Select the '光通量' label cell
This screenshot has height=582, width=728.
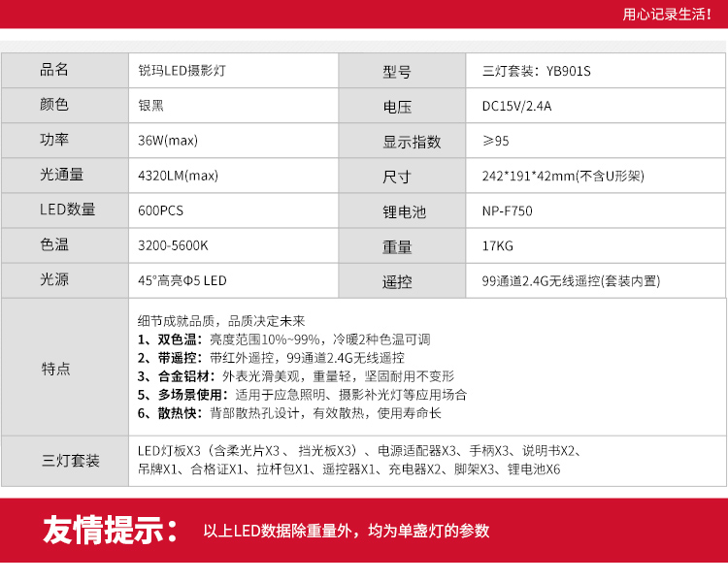[x=65, y=176]
